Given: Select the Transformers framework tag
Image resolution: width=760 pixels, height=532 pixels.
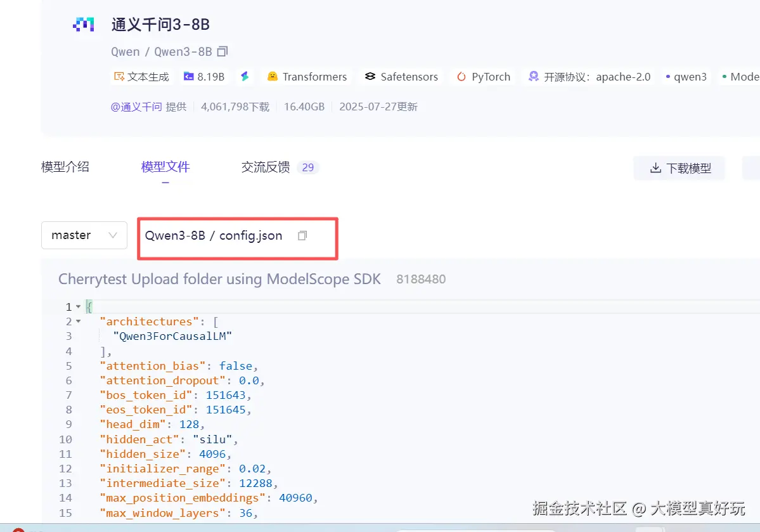Looking at the screenshot, I should click(x=307, y=77).
